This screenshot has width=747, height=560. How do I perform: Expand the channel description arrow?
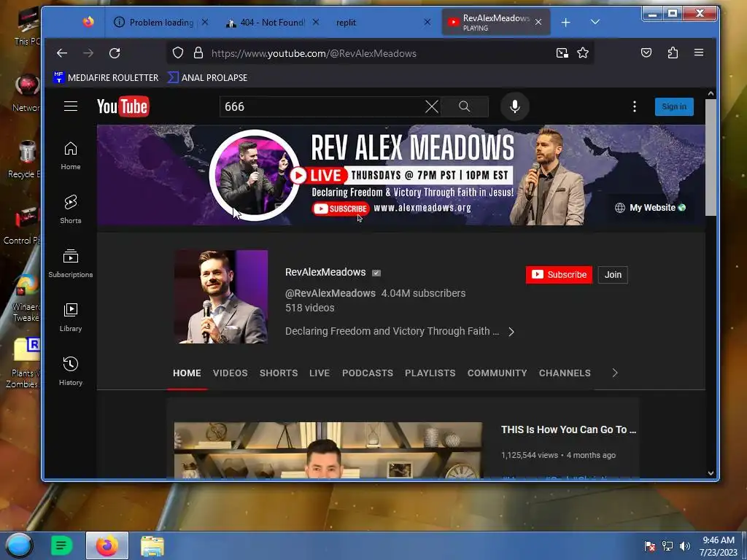click(511, 332)
